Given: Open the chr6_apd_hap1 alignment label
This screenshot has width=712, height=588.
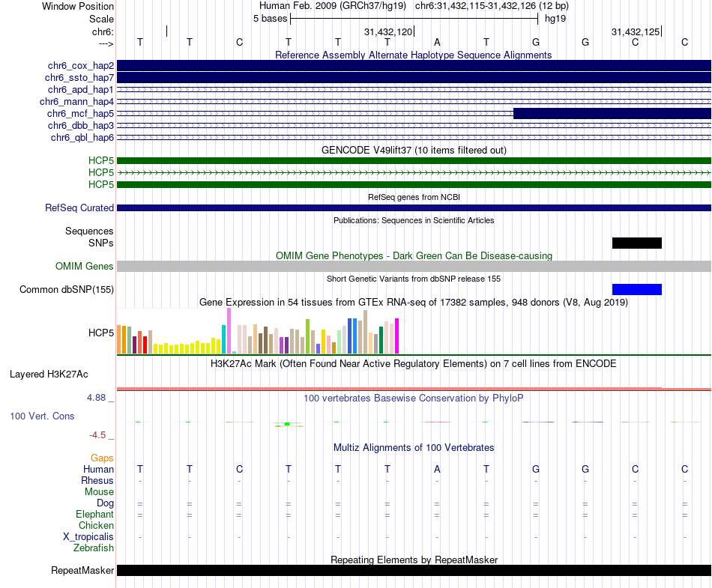Looking at the screenshot, I should pos(80,89).
